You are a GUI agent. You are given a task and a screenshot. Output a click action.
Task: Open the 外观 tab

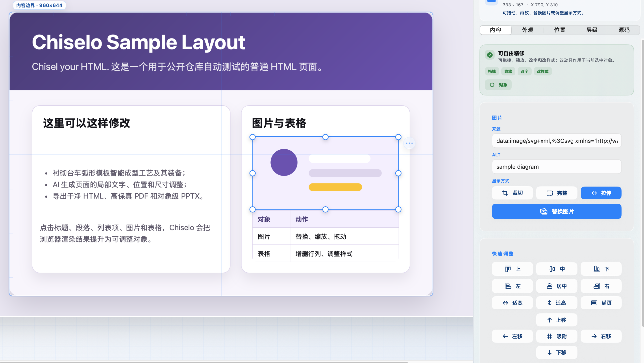[527, 30]
